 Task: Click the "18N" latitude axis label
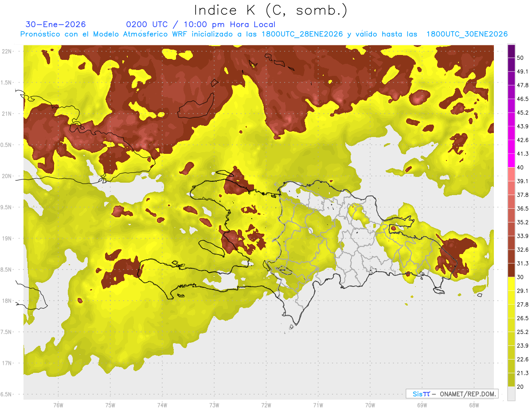(x=6, y=301)
